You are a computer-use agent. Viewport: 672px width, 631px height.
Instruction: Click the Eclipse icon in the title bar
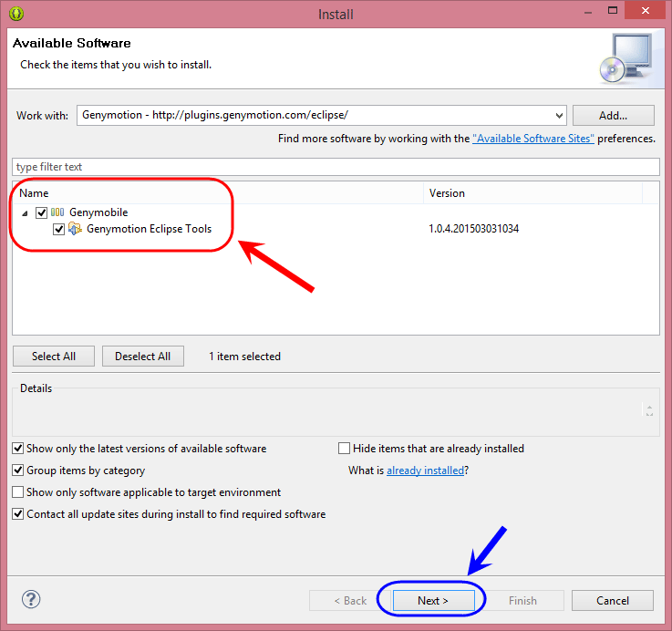pyautogui.click(x=16, y=14)
